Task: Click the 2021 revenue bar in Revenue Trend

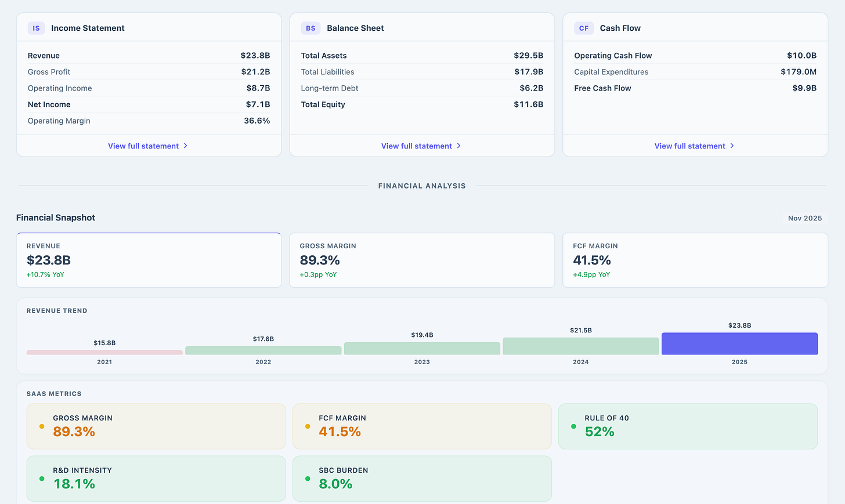Action: click(104, 352)
